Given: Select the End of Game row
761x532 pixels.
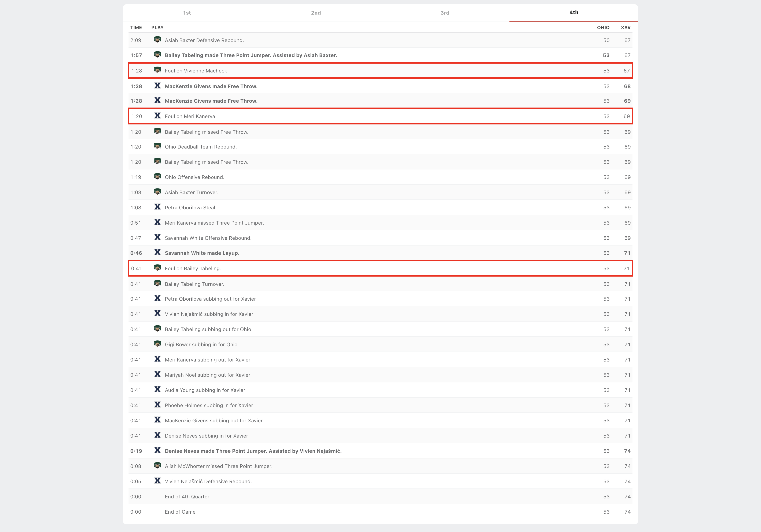Looking at the screenshot, I should [x=180, y=512].
